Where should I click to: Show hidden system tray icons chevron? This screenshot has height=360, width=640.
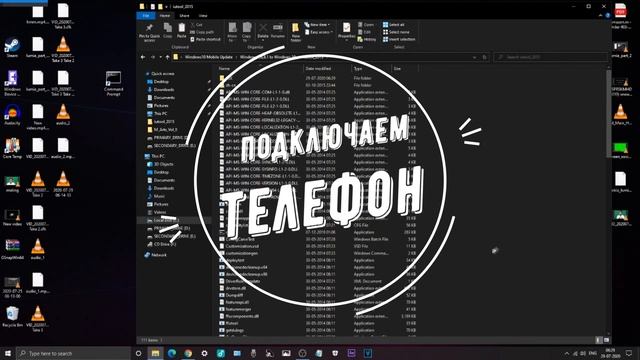pyautogui.click(x=567, y=353)
